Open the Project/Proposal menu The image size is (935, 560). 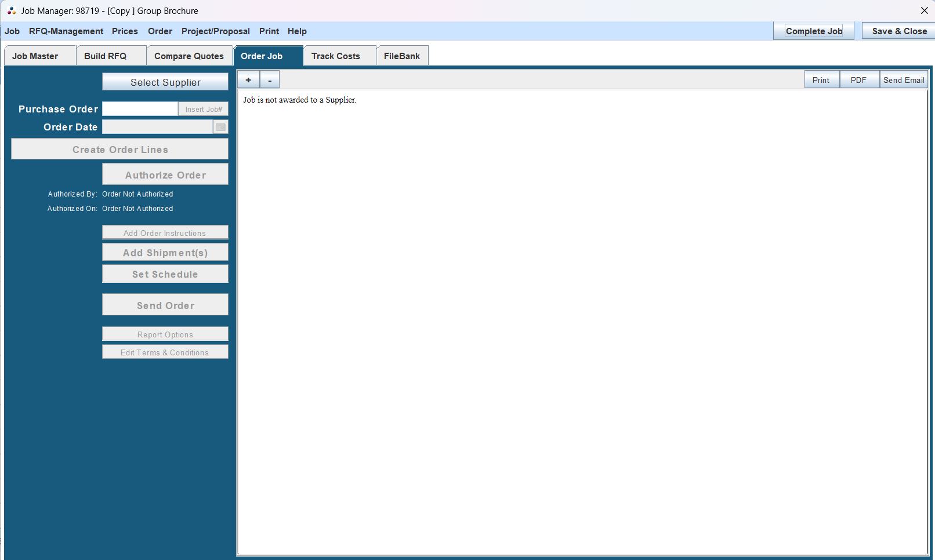point(215,31)
